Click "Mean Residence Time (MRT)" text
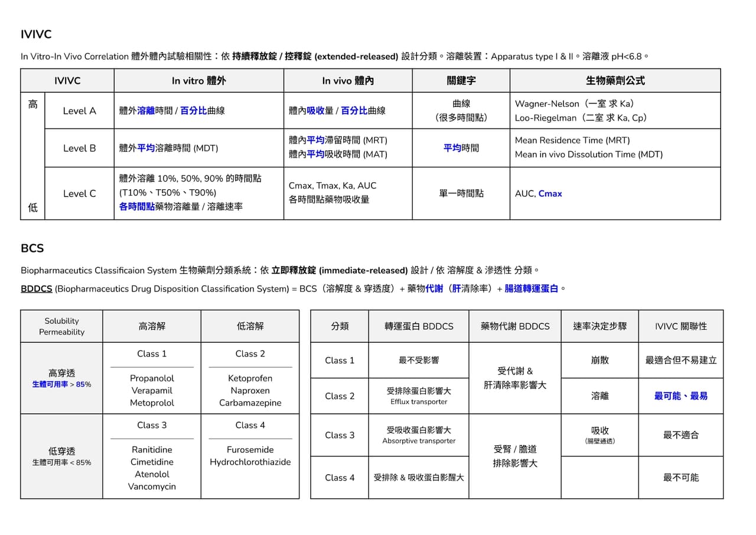Viewport: 756px width, 535px height. (x=572, y=140)
